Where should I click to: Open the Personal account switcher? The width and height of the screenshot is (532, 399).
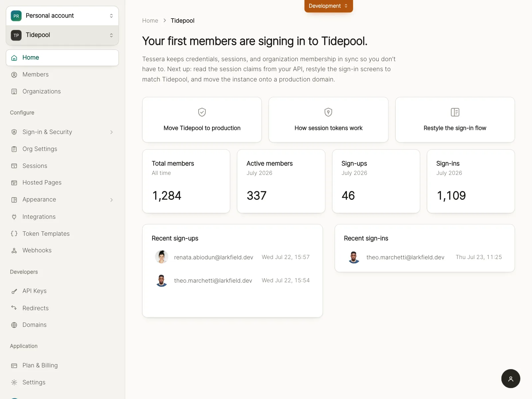coord(63,16)
